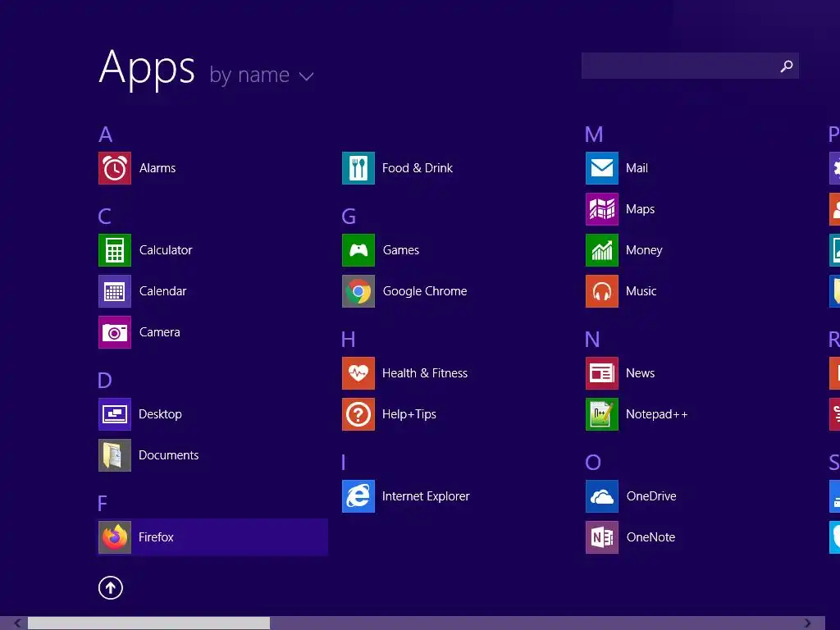Click the letter D group header
This screenshot has width=840, height=630.
point(104,381)
